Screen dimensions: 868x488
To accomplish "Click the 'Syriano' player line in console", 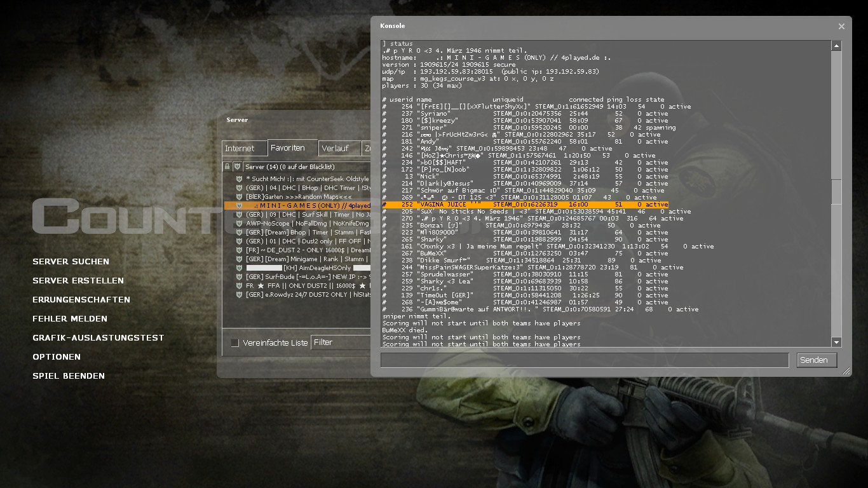I will [525, 114].
